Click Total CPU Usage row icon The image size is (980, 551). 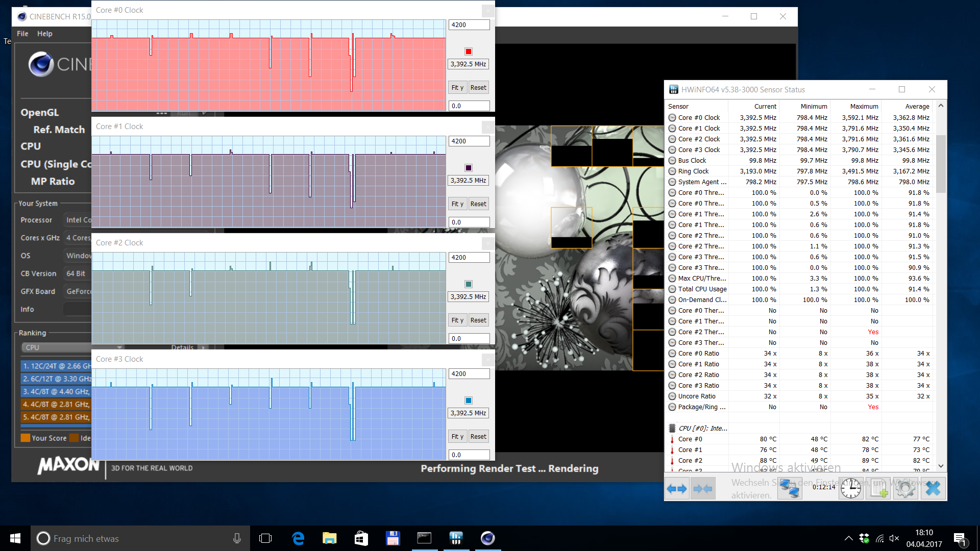tap(672, 289)
